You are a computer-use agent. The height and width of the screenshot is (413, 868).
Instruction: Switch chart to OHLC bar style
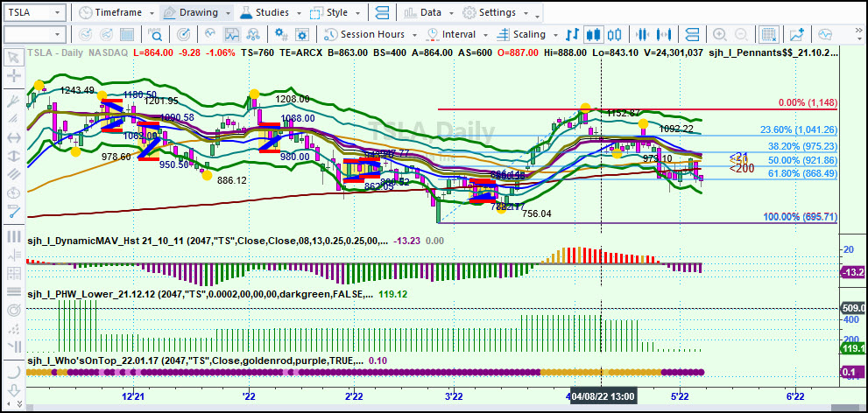(x=572, y=34)
